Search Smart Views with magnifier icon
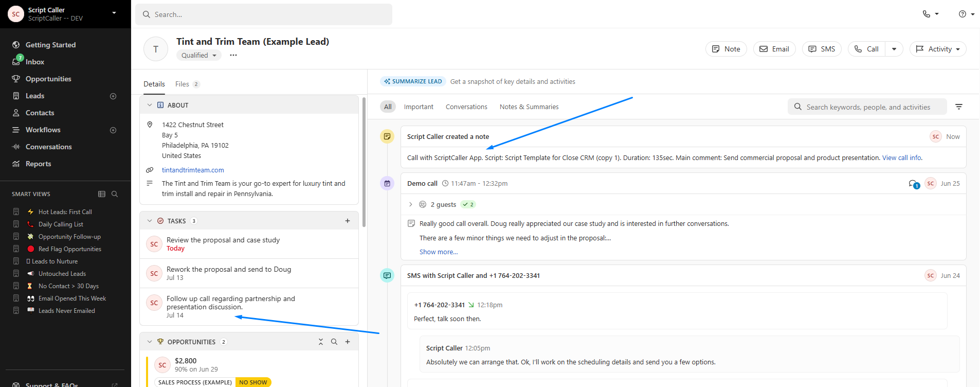The height and width of the screenshot is (387, 980). [x=115, y=194]
